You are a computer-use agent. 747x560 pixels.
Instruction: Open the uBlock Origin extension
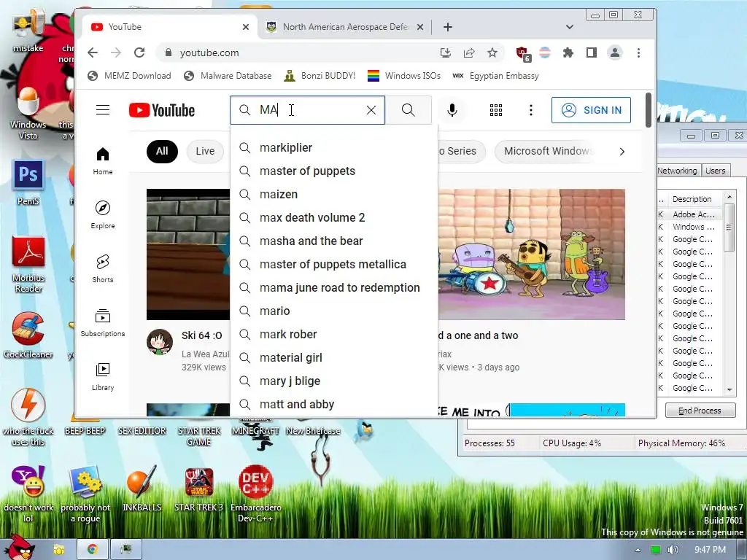(x=522, y=53)
